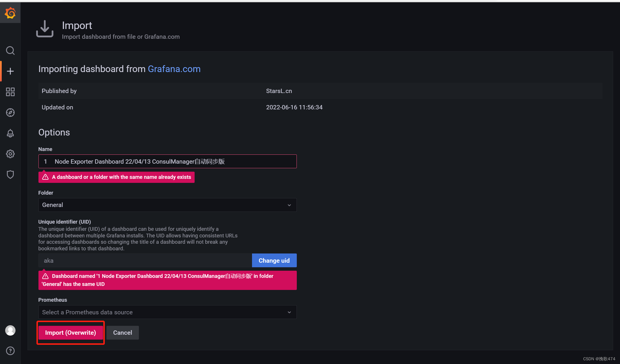Follow the Grafana.com link

[174, 69]
